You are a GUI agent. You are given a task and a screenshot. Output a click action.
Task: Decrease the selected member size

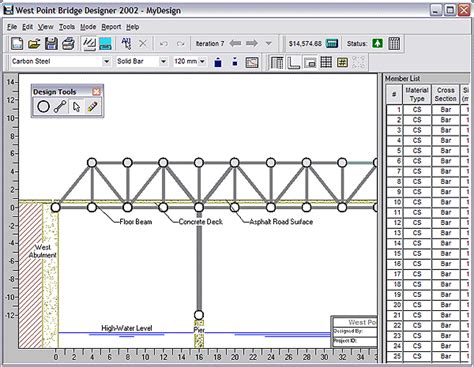pyautogui.click(x=235, y=62)
